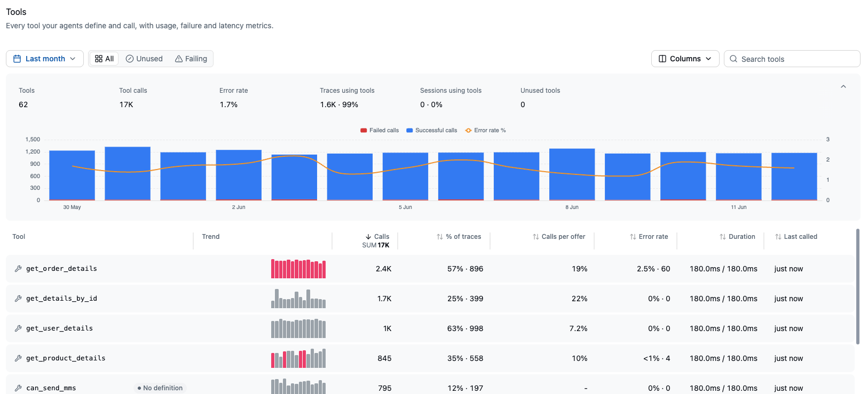The width and height of the screenshot is (868, 394).
Task: Click the Tool calls 17K summary stat
Action: (133, 98)
